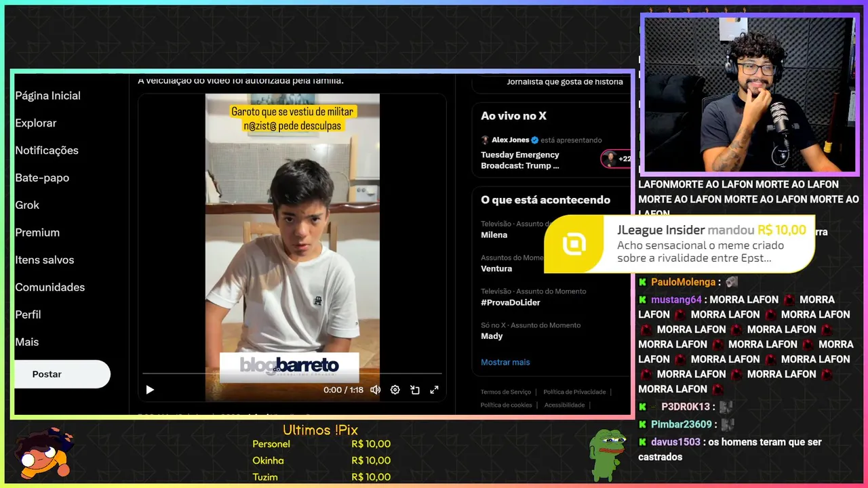The image size is (868, 488).
Task: Open Termos de Serviço footer link
Action: (x=506, y=392)
